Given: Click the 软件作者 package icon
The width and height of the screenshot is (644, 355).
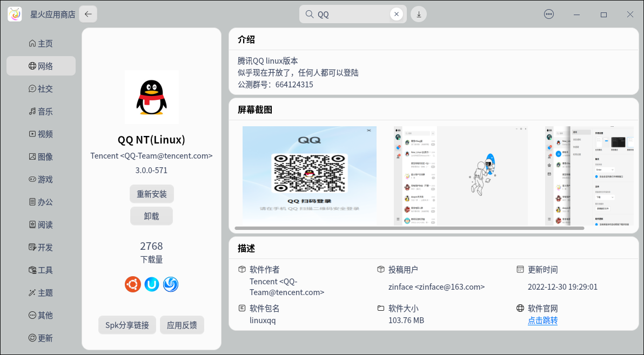Looking at the screenshot, I should coord(242,269).
